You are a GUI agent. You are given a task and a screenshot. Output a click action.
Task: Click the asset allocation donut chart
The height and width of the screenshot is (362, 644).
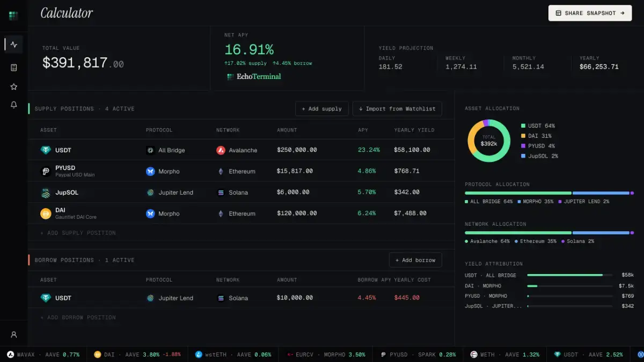(x=488, y=141)
